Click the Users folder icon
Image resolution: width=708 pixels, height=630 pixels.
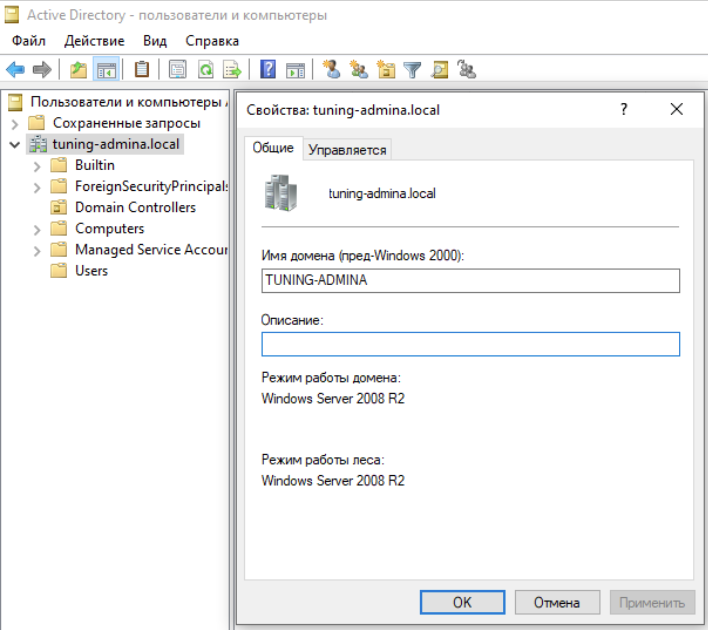tap(59, 271)
